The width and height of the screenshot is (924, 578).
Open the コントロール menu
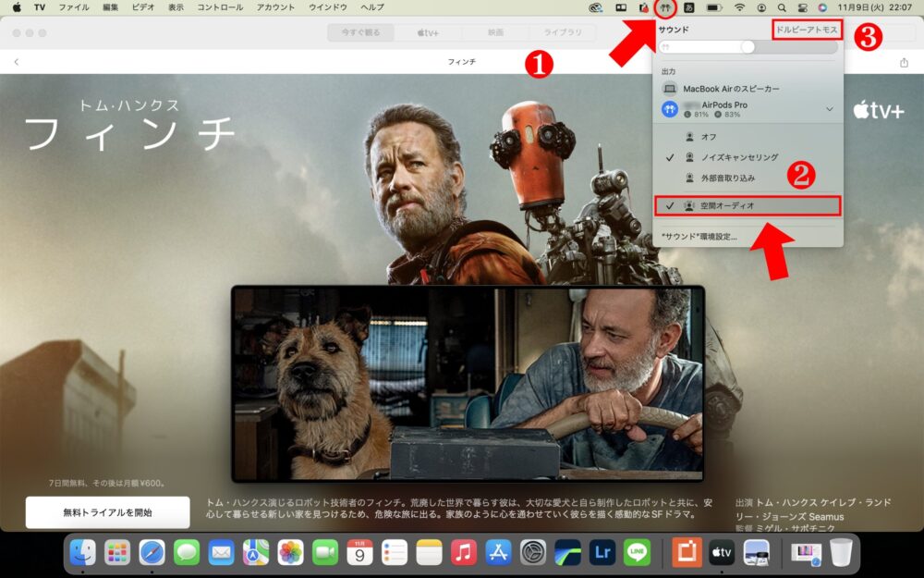220,7
